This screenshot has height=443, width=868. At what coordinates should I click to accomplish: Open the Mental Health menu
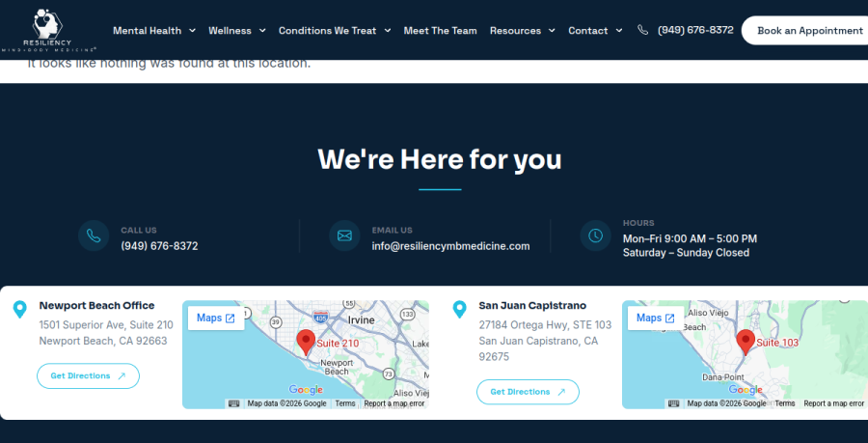click(x=148, y=31)
